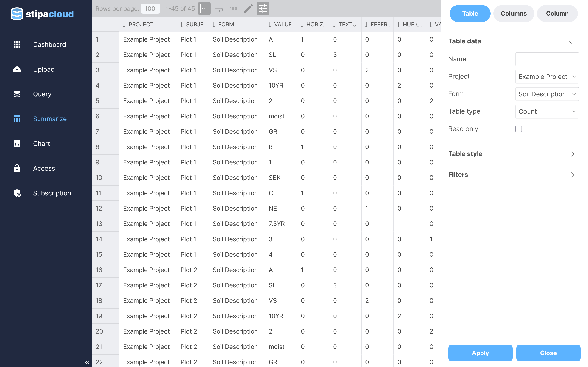Open the Chart section
This screenshot has height=367, width=588.
pos(41,144)
